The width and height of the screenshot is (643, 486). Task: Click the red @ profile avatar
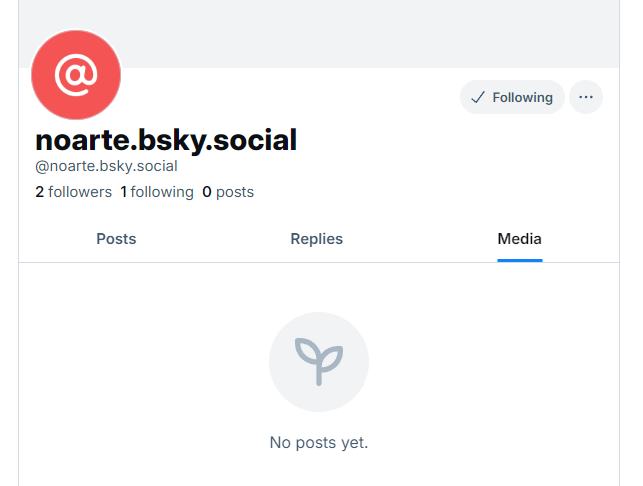click(x=76, y=75)
